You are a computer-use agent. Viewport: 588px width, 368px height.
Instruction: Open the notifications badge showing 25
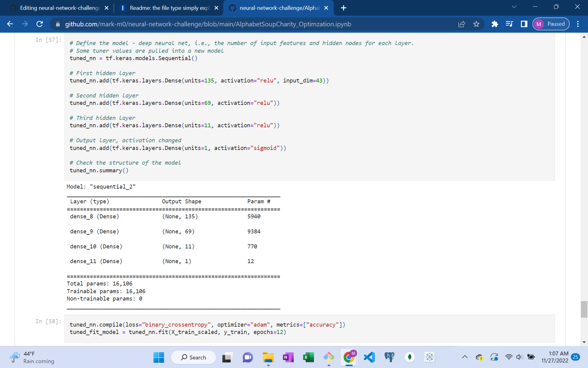point(575,357)
